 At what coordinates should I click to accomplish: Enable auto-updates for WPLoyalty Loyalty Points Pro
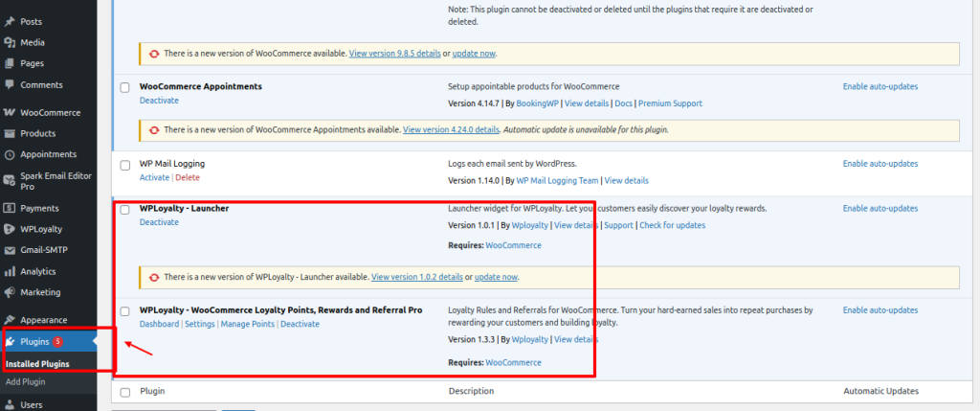pos(880,309)
